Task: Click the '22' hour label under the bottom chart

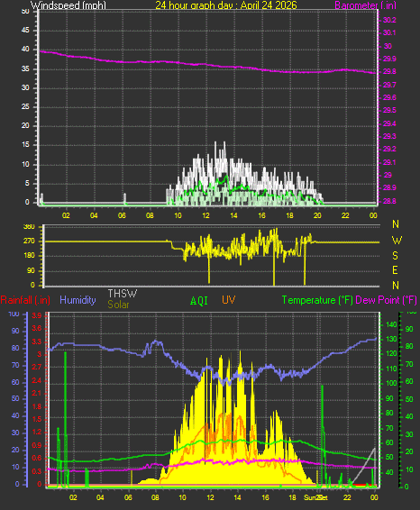Action: coord(348,497)
